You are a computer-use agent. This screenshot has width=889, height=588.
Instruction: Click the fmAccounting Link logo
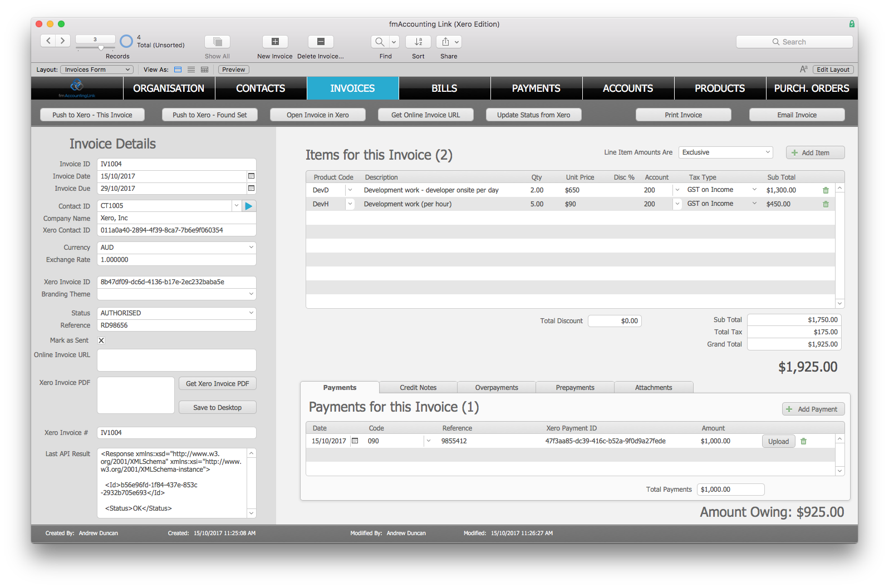point(77,88)
